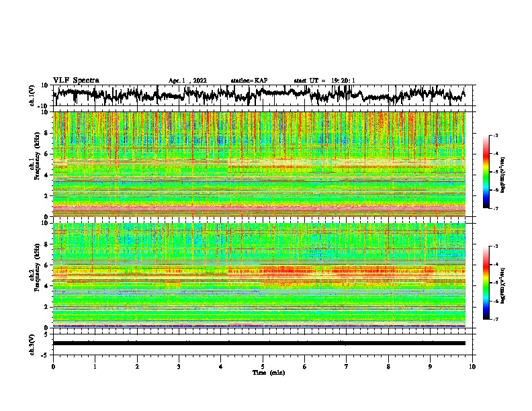Viewport: 532px width, 411px height.
Task: Click the "ch.1(V)" waveform axis label
Action: pos(32,95)
